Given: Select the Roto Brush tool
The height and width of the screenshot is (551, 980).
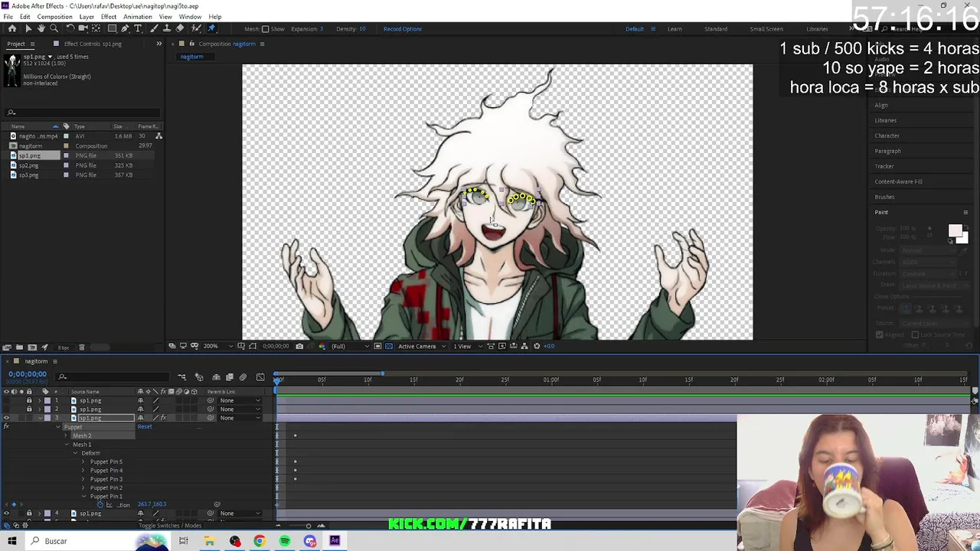Looking at the screenshot, I should pos(194,28).
